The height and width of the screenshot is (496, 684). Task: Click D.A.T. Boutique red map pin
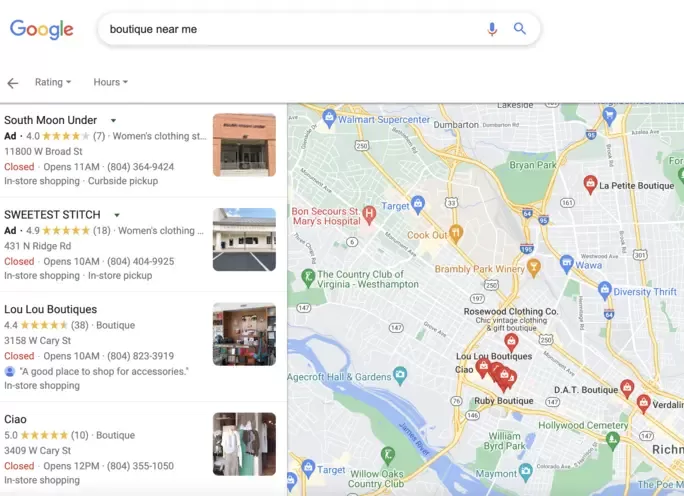click(x=627, y=389)
